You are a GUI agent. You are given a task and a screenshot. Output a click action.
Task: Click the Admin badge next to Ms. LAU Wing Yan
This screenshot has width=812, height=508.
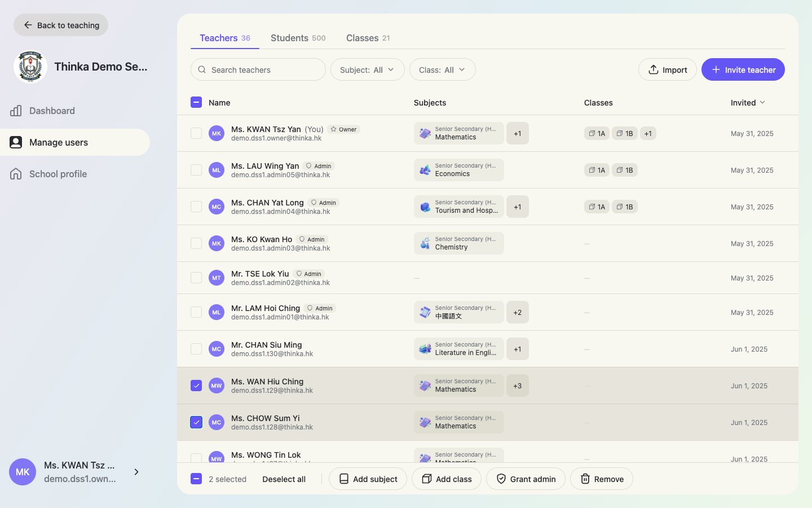(x=319, y=166)
